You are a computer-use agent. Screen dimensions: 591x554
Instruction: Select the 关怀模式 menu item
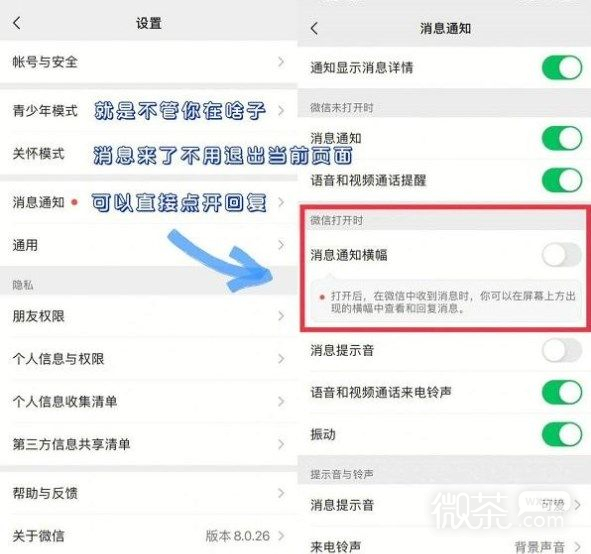coord(149,154)
